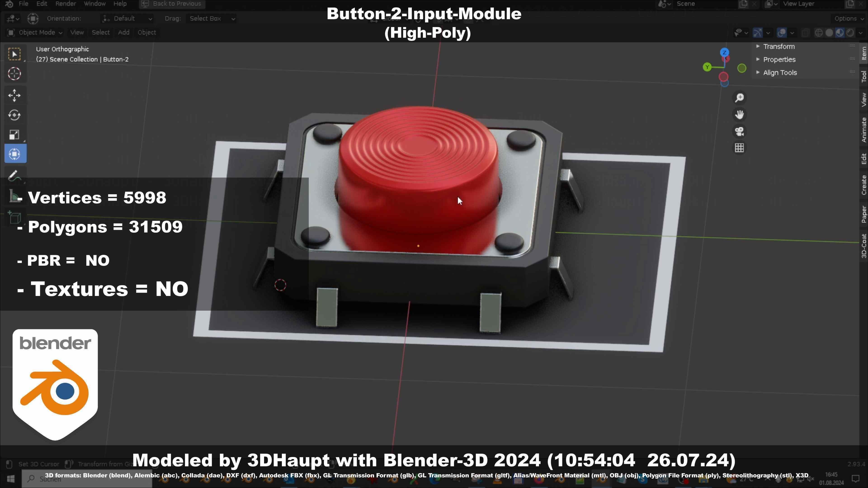868x488 pixels.
Task: Open gizmo settings dropdown arrow
Action: (x=768, y=33)
